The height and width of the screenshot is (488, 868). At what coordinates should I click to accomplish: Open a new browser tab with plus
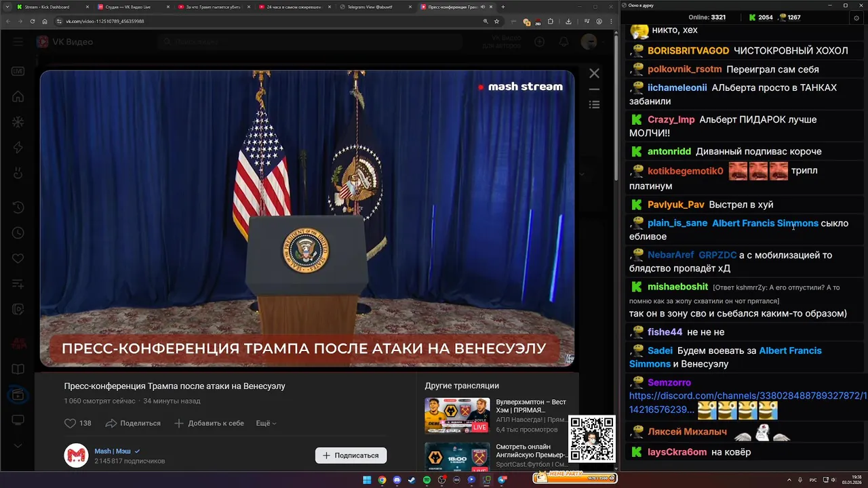click(502, 7)
